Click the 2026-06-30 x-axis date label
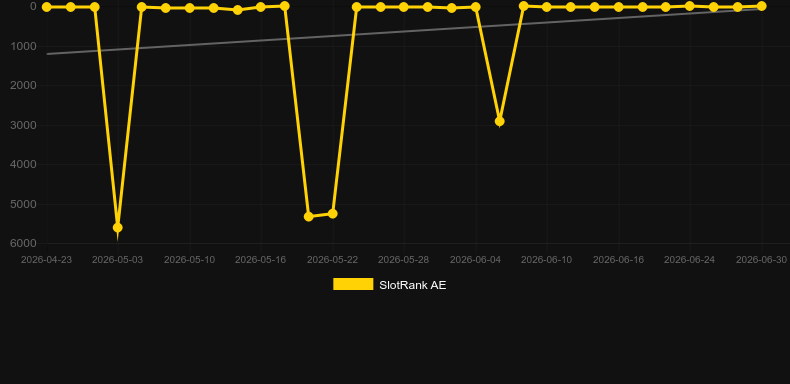Image resolution: width=790 pixels, height=384 pixels. coord(761,260)
